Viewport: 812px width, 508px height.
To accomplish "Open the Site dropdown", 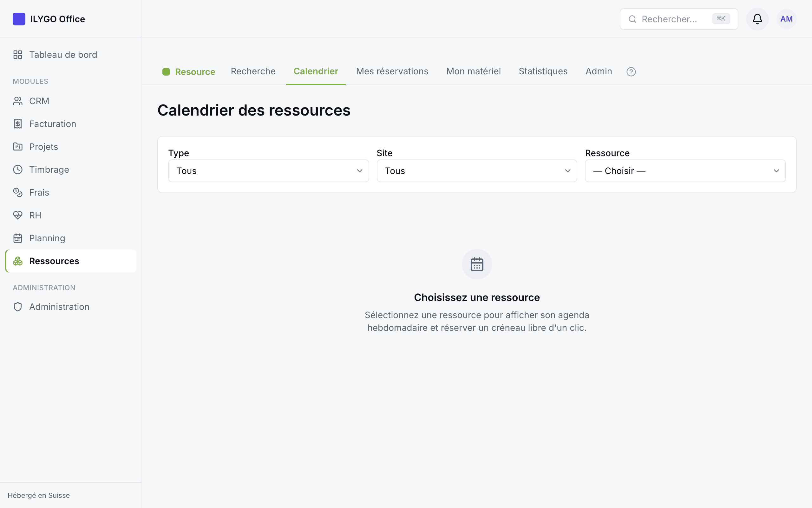I will 477,171.
